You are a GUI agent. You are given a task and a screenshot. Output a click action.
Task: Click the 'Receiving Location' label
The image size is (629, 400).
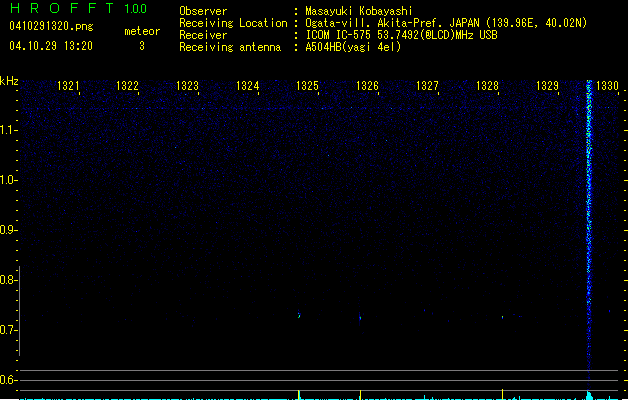[x=233, y=23]
